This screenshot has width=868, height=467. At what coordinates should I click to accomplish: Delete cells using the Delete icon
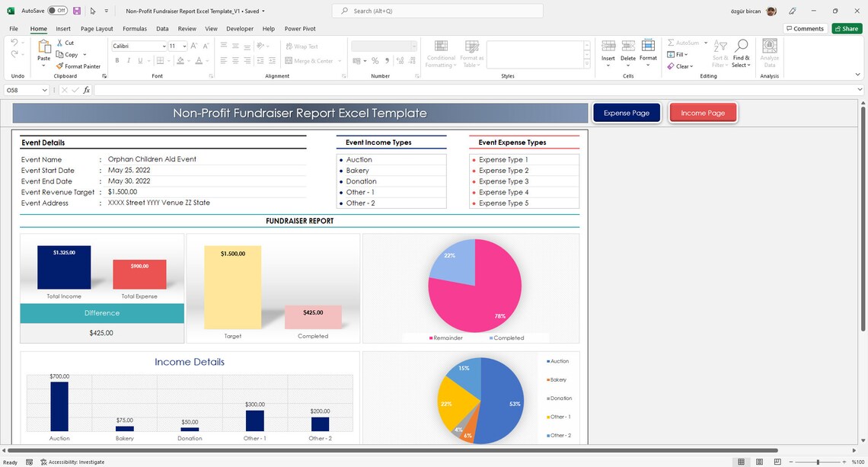[x=627, y=47]
